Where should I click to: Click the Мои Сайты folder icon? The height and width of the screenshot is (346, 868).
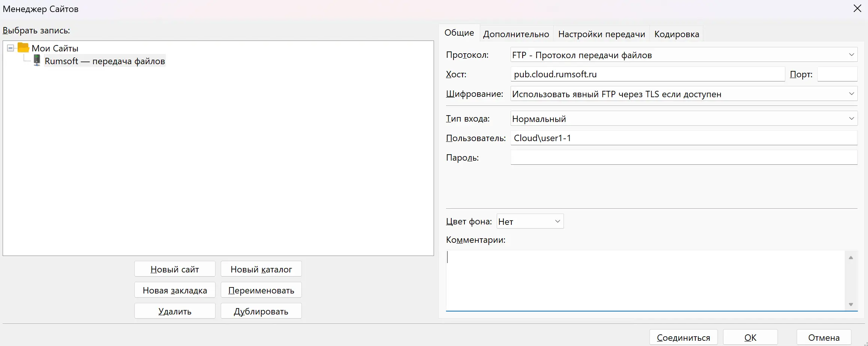point(23,48)
